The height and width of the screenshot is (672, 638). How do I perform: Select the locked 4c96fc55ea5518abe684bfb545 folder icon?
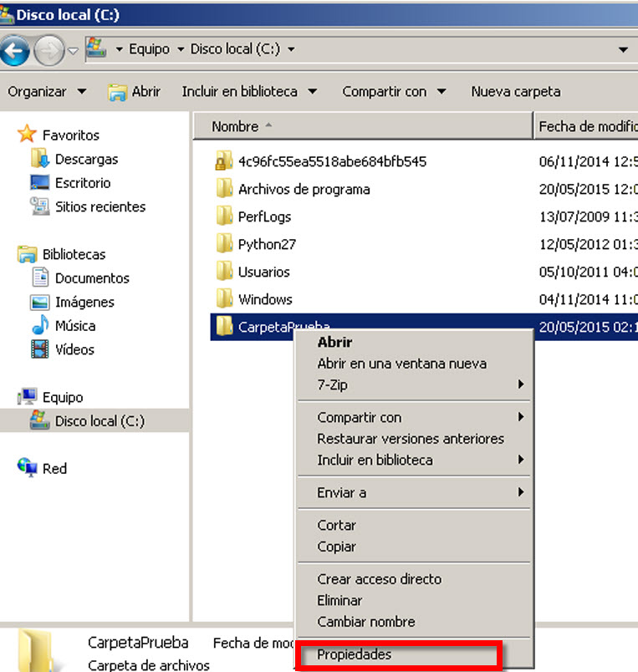223,161
